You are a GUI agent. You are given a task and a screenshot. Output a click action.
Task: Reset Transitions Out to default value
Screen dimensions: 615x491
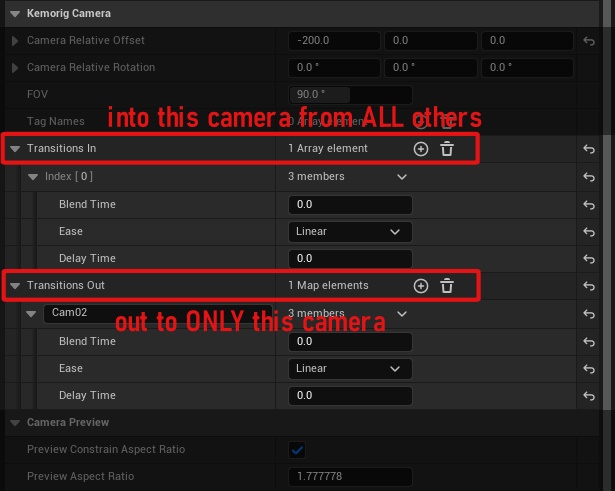(x=590, y=286)
